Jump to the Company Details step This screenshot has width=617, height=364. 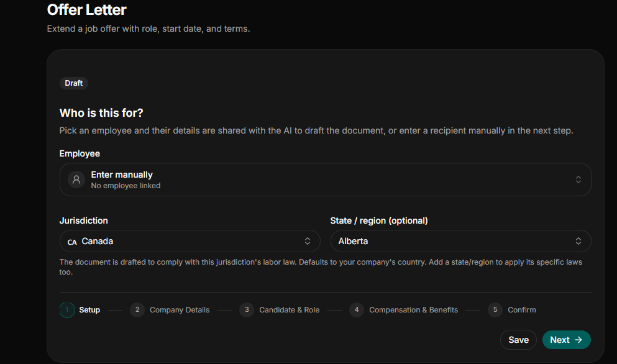[170, 310]
